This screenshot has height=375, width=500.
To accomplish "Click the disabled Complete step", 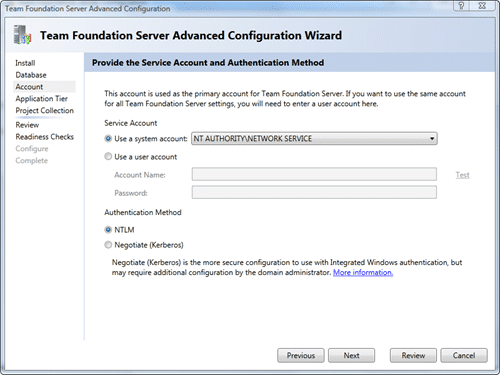I will point(32,161).
